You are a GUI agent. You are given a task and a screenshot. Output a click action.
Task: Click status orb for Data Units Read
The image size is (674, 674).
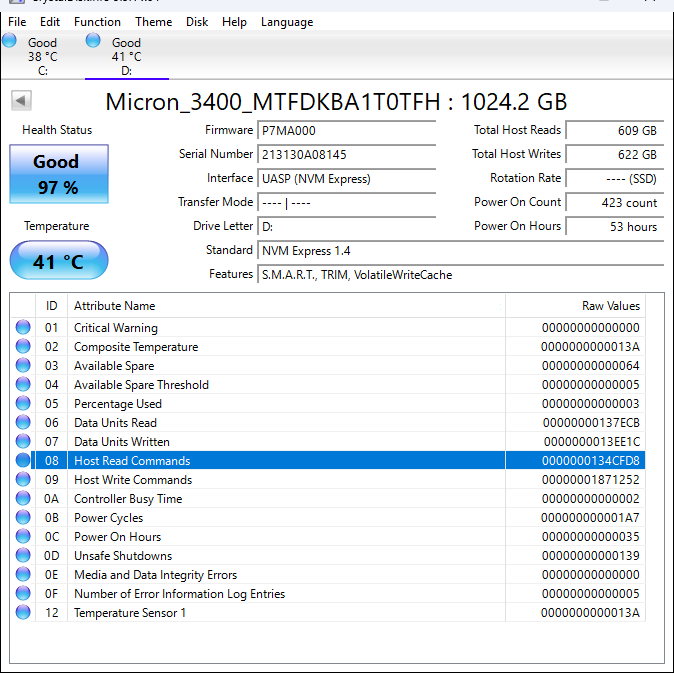pyautogui.click(x=23, y=422)
